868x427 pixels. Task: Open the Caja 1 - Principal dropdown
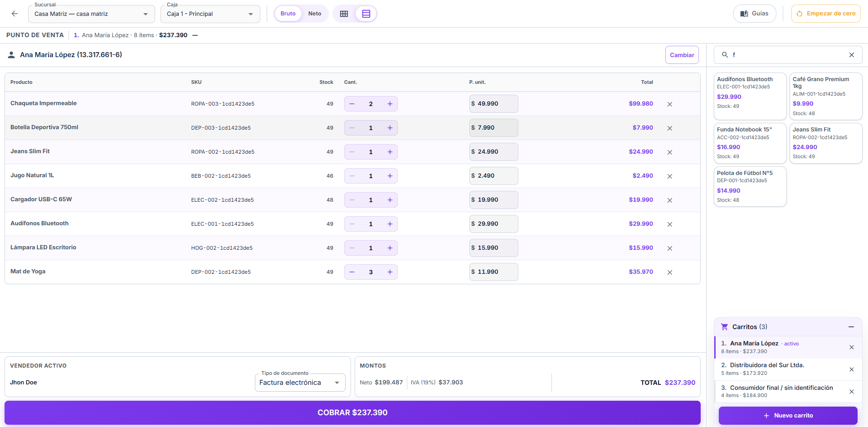[210, 14]
